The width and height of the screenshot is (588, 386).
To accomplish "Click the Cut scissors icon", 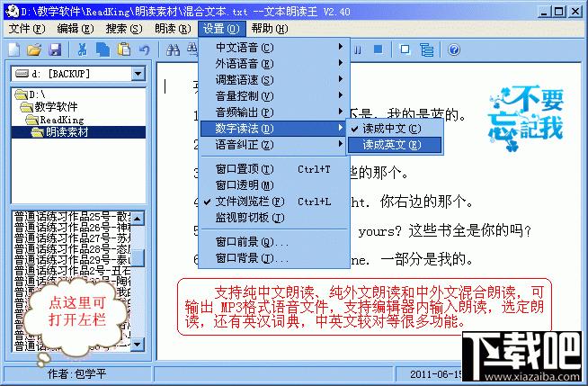I will tap(83, 49).
